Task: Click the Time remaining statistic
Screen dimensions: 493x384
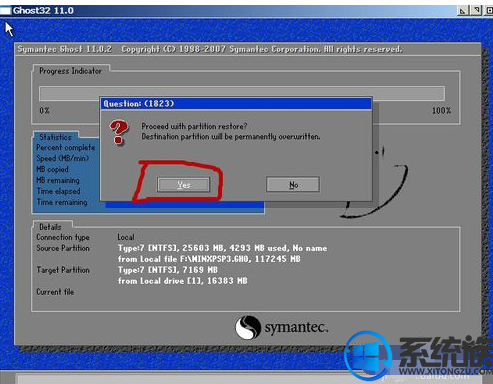Action: tap(62, 202)
